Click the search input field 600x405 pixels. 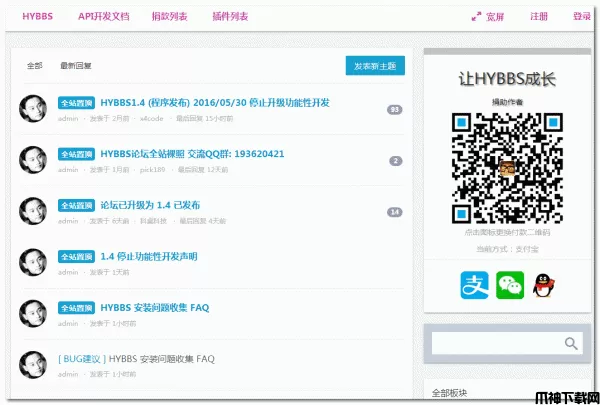[494, 343]
